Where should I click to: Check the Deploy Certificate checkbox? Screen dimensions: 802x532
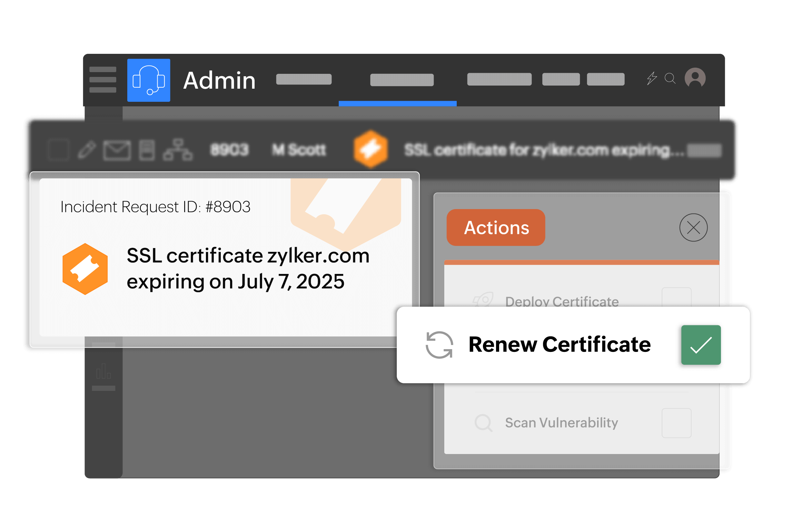click(x=676, y=297)
